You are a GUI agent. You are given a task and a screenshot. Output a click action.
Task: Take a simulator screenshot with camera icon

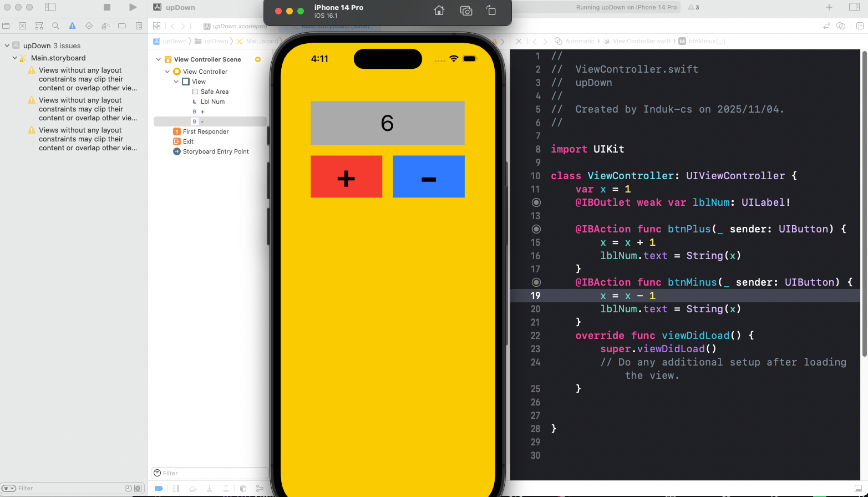[x=466, y=11]
